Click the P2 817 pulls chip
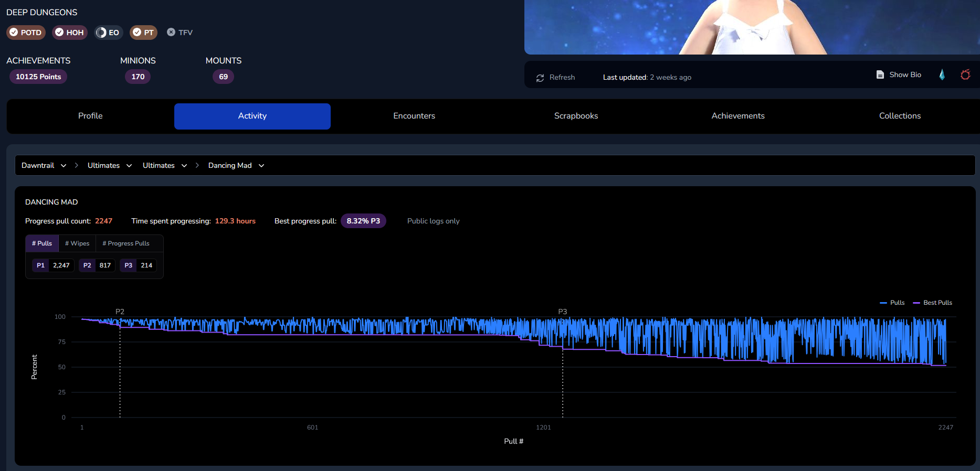This screenshot has height=471, width=980. point(97,265)
